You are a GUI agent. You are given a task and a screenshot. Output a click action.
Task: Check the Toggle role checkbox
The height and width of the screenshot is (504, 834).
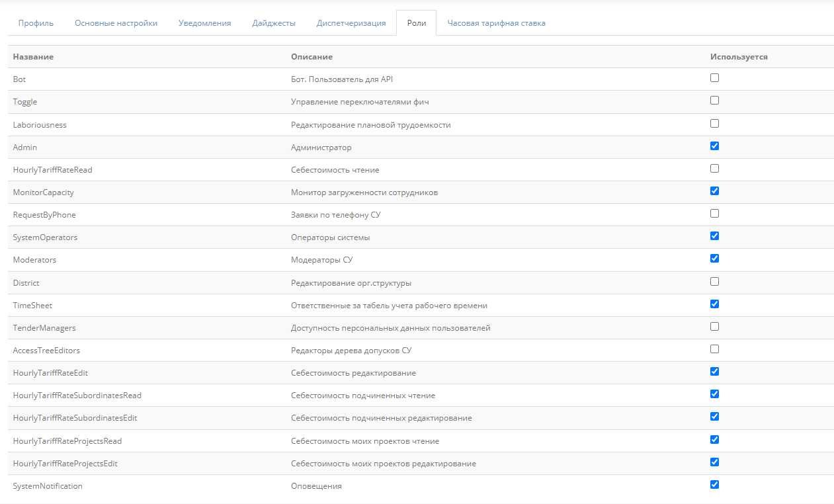tap(714, 101)
